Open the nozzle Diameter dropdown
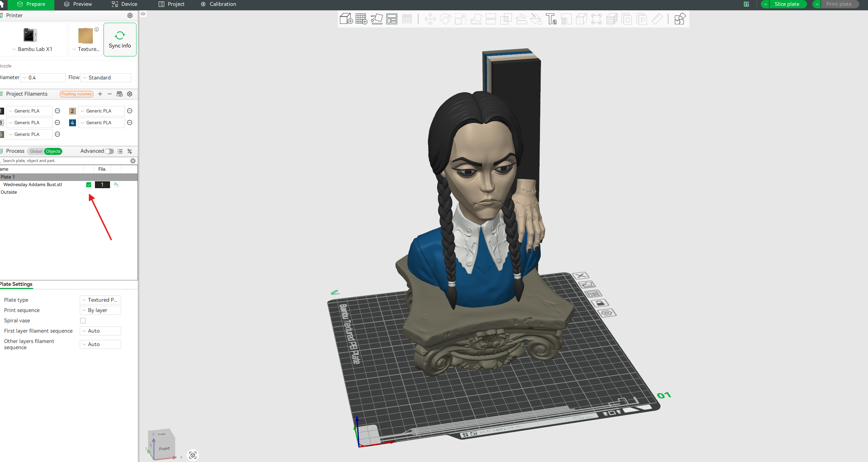868x462 pixels. coord(43,78)
